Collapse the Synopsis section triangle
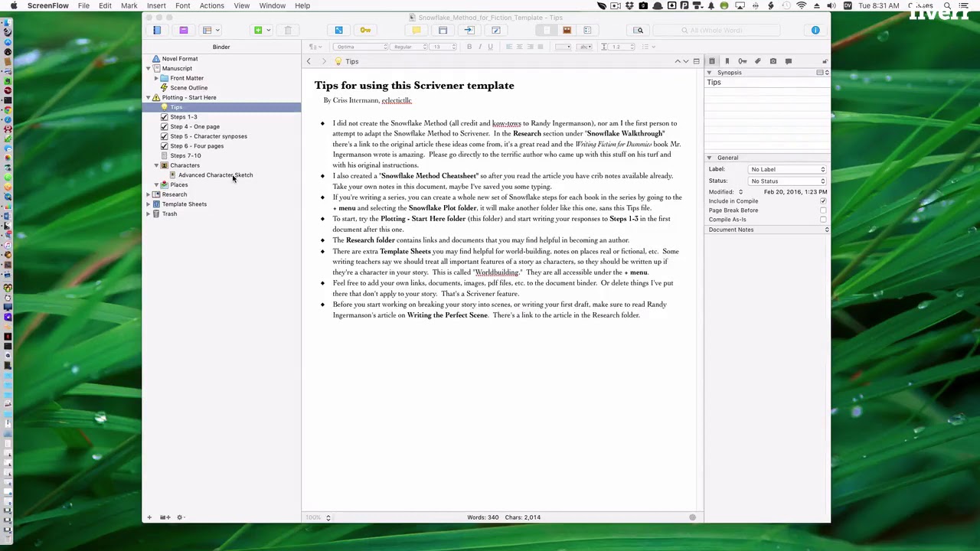The image size is (980, 551). pyautogui.click(x=709, y=73)
